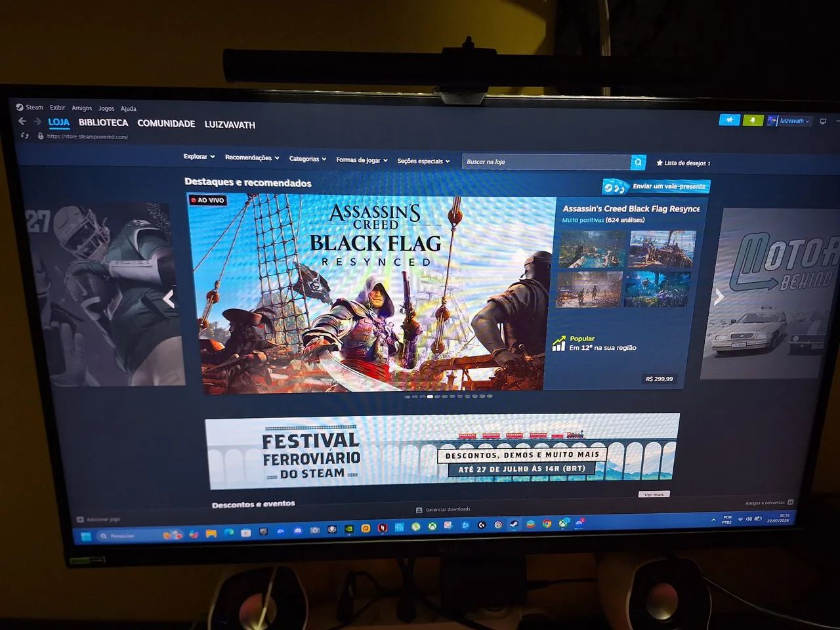Open the Exibir menu

(x=58, y=108)
